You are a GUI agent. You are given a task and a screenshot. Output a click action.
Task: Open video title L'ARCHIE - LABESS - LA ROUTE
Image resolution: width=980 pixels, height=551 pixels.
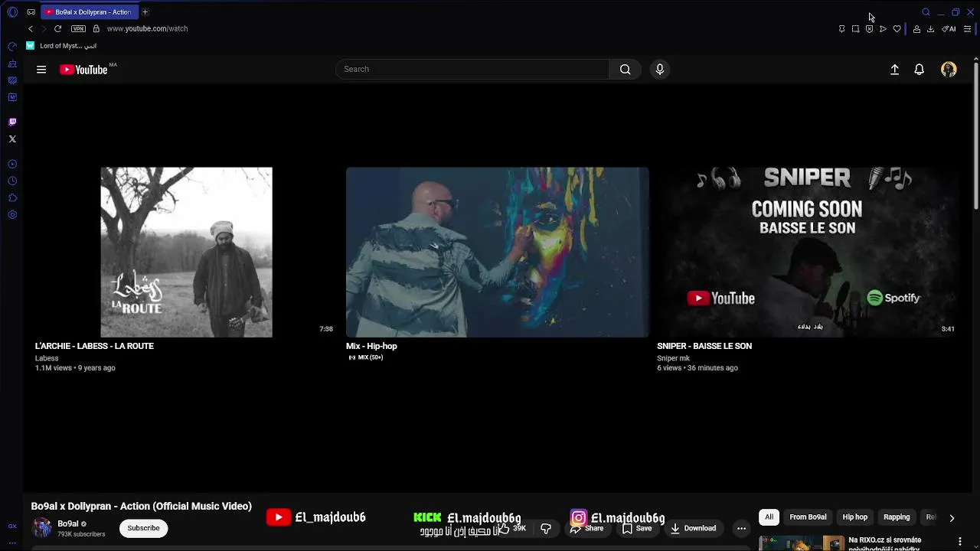[x=94, y=346]
